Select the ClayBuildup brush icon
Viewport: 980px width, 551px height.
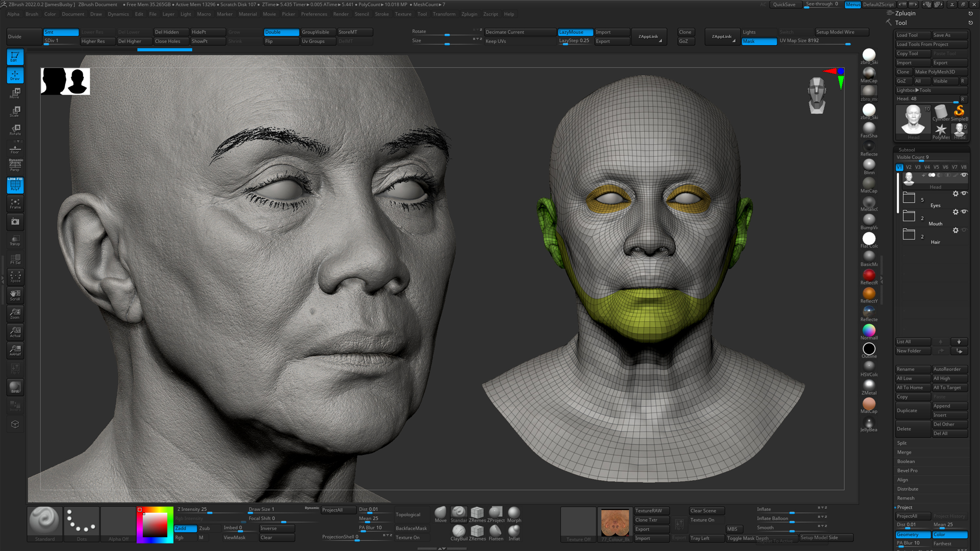459,531
